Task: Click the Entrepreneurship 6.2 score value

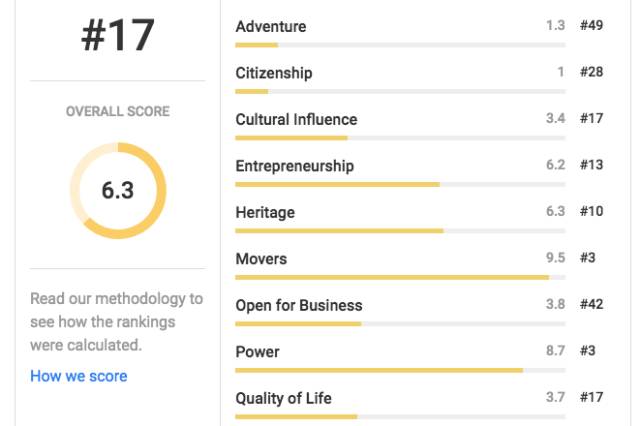Action: tap(556, 165)
